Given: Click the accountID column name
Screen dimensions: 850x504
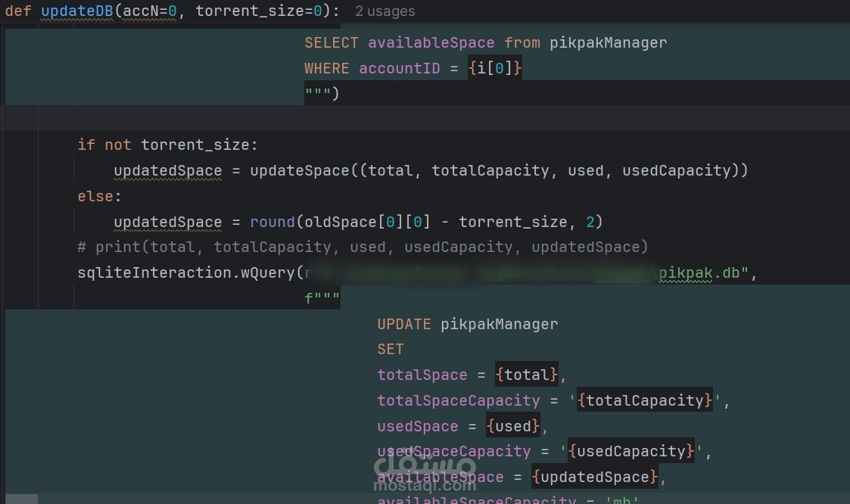Looking at the screenshot, I should [400, 68].
